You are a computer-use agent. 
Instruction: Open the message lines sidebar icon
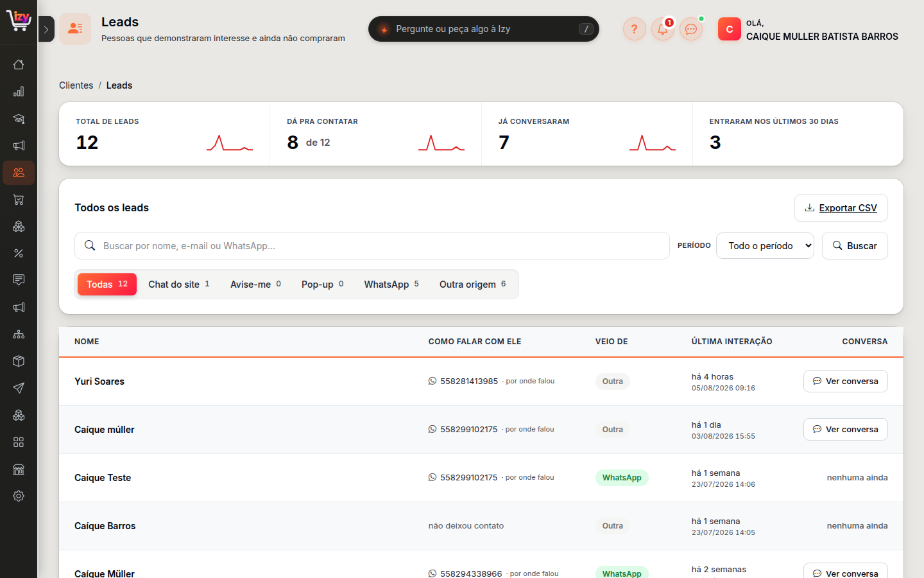click(19, 280)
